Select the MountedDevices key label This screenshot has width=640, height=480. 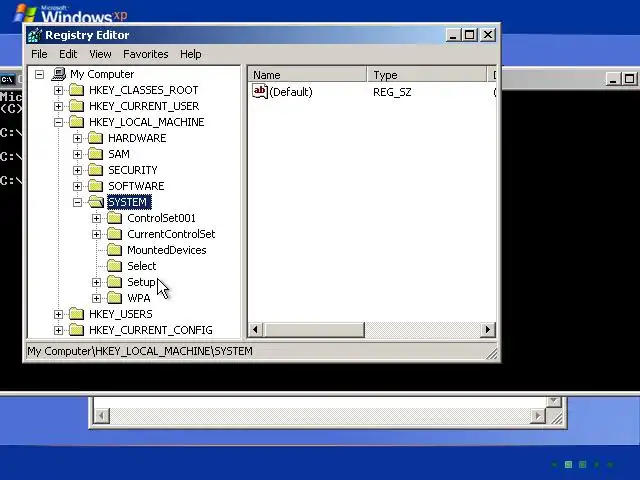point(167,250)
